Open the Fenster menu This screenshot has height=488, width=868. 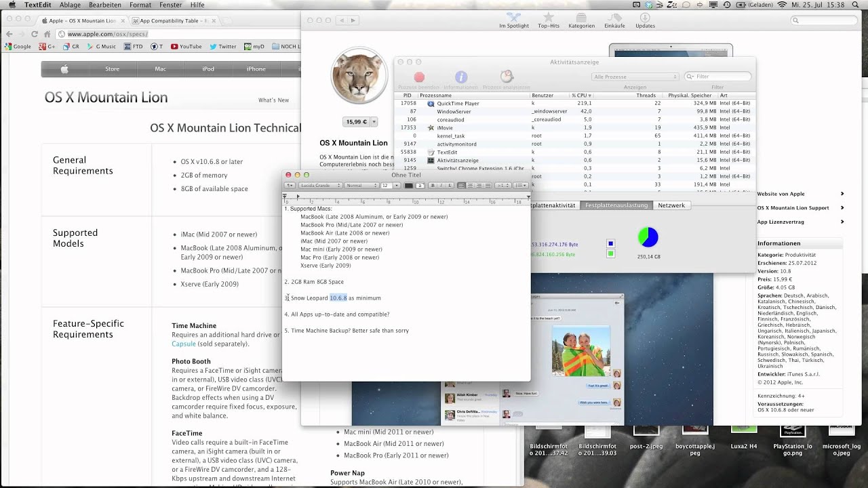click(171, 5)
